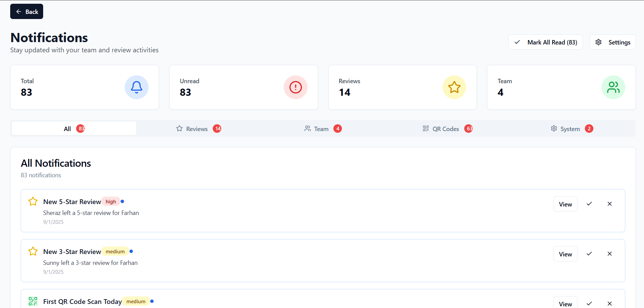The image size is (644, 308).
Task: Click the green team icon on the Team card
Action: click(x=613, y=87)
